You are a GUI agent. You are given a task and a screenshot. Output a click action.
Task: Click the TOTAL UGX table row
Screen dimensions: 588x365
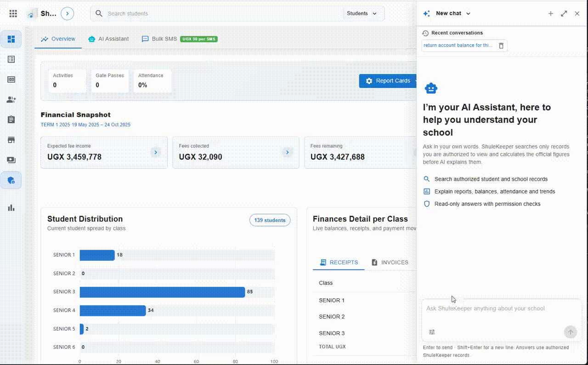tap(365, 347)
